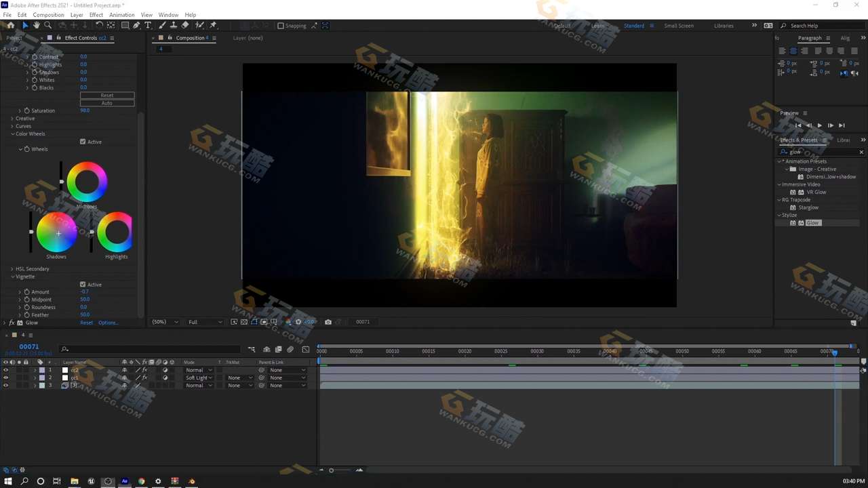Open the Animation menu

click(x=121, y=14)
